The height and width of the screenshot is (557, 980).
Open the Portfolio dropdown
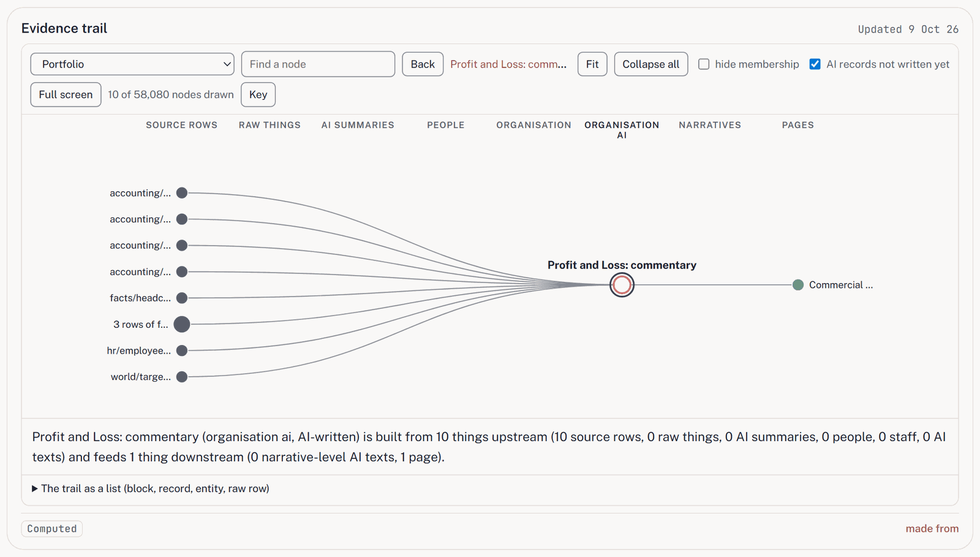[132, 64]
